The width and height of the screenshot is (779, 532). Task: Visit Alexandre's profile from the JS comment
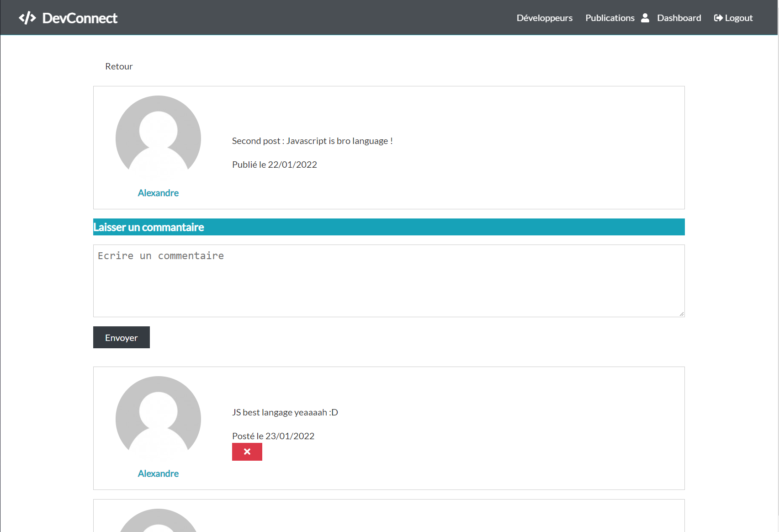[158, 473]
